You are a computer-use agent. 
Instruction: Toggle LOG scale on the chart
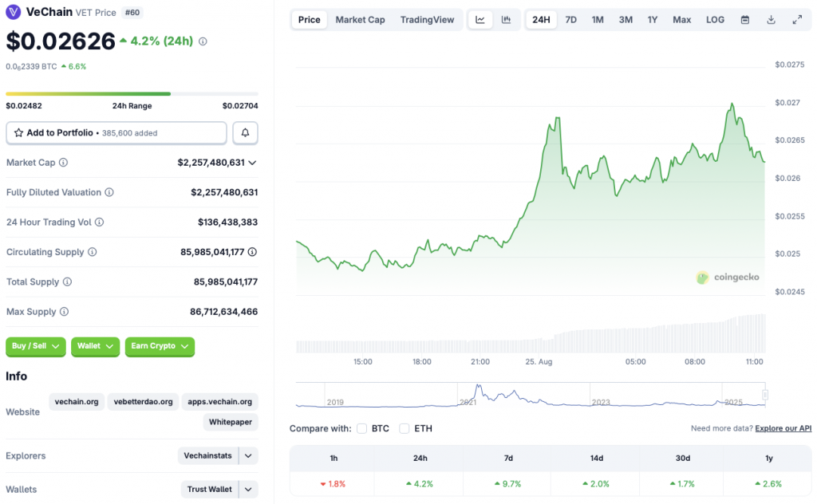(x=715, y=20)
